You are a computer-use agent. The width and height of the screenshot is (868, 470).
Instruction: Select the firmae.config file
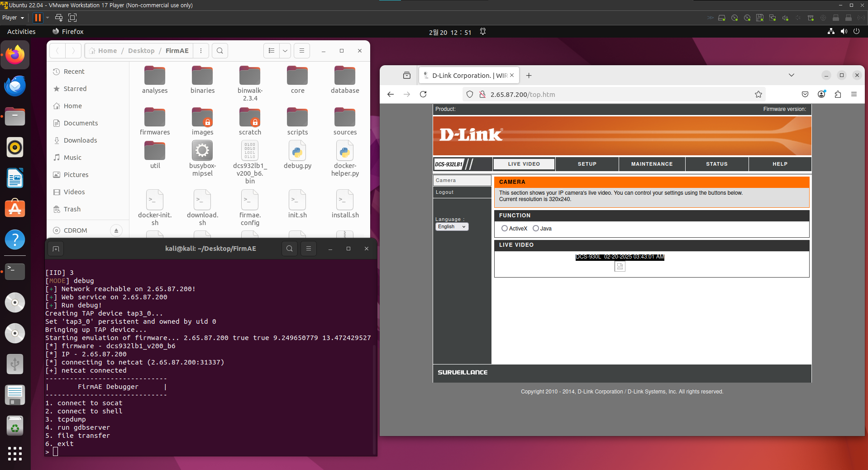[x=250, y=208]
